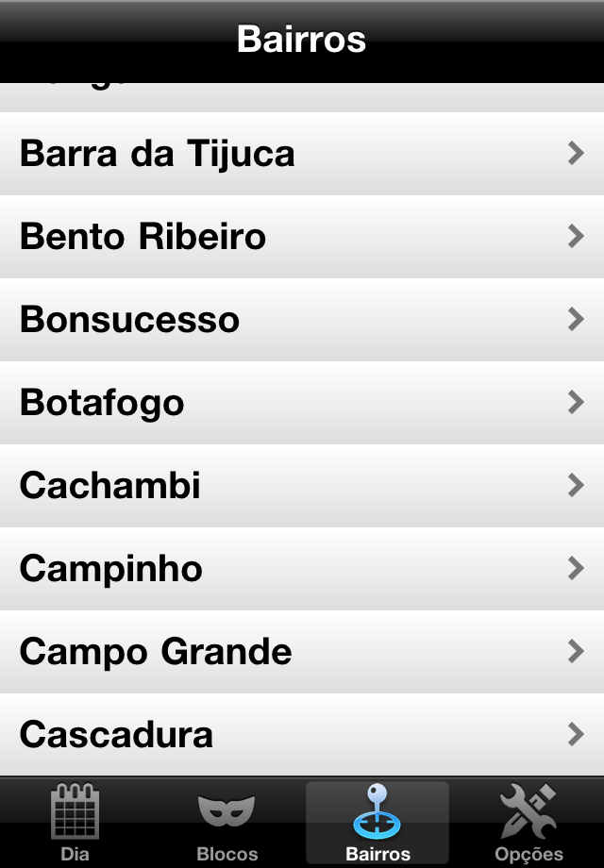
Task: Select Botafogo in the list
Action: click(x=302, y=403)
